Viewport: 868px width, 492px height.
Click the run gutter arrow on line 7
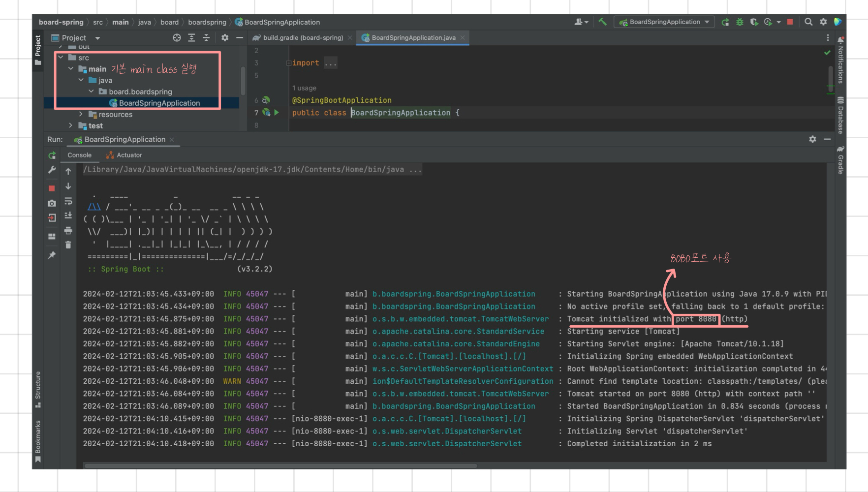coord(277,113)
